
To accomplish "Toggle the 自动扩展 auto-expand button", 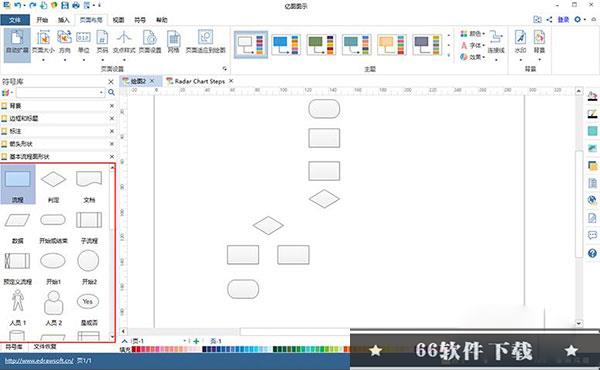I will point(17,45).
